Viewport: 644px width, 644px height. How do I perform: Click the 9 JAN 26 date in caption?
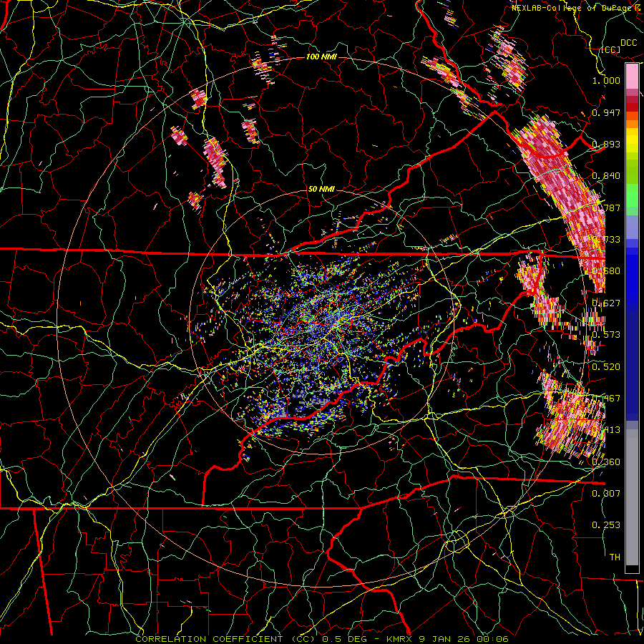click(445, 639)
